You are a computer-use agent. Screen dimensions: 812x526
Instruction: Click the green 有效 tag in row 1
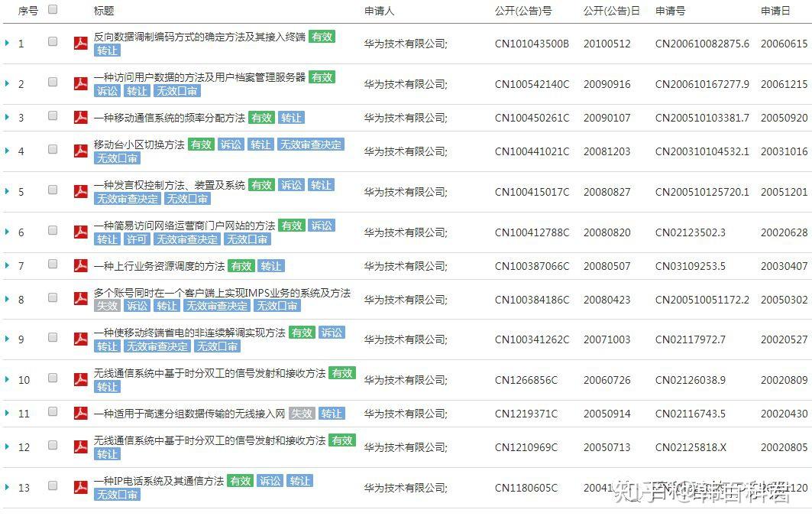(x=322, y=37)
